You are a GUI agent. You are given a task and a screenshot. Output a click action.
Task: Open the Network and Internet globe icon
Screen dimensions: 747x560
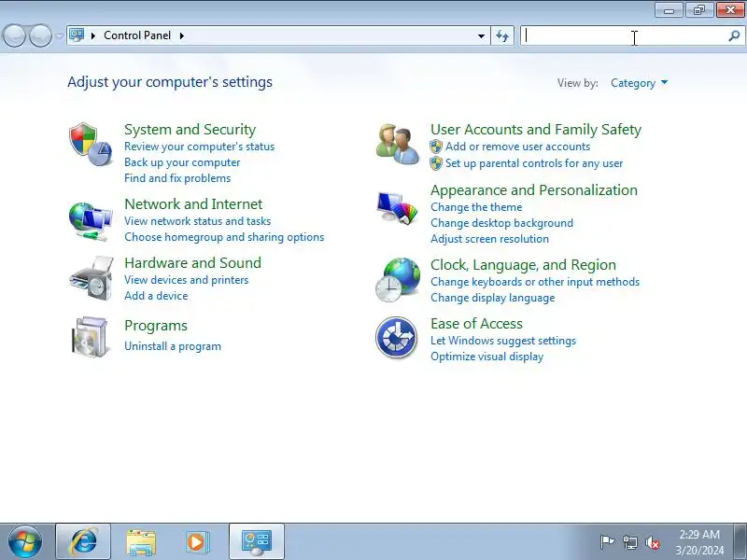pos(91,221)
